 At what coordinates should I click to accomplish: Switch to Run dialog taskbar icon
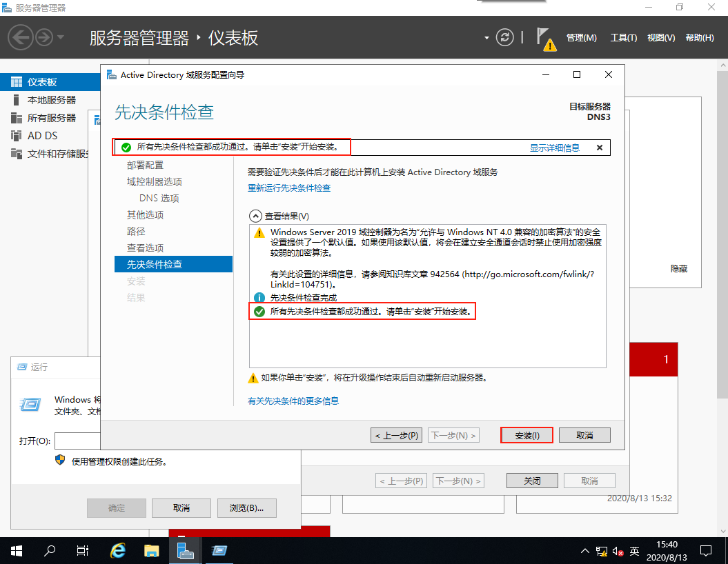tap(219, 550)
